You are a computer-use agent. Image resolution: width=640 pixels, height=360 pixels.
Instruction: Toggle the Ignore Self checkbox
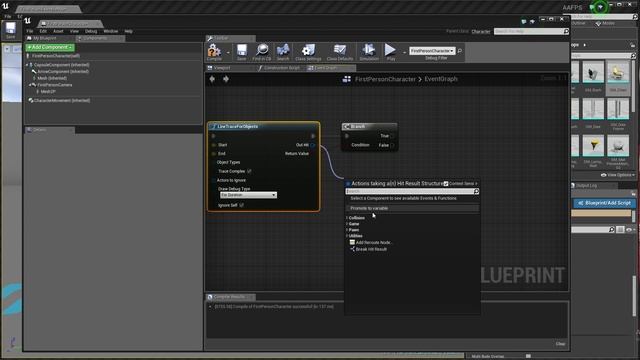[241, 205]
